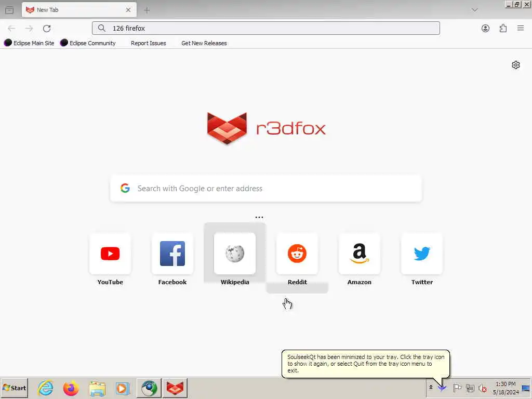Open the Windows Start menu
532x399 pixels.
click(x=14, y=388)
